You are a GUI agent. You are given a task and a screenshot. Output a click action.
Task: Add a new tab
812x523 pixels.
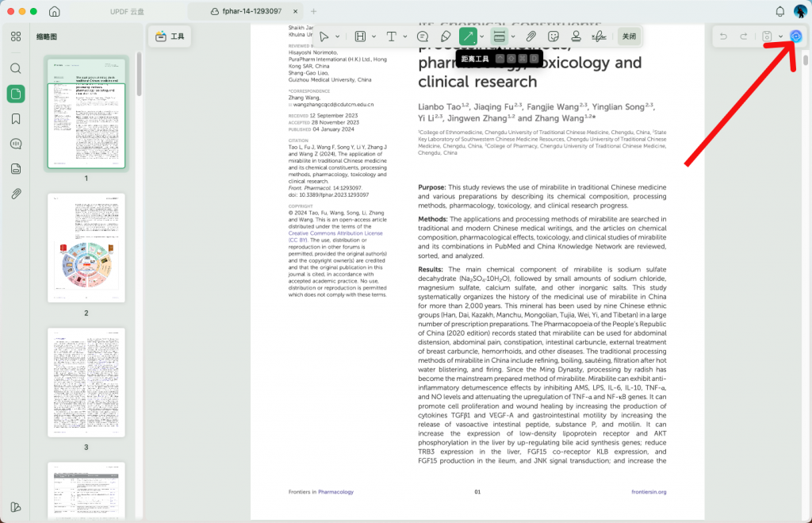[313, 11]
